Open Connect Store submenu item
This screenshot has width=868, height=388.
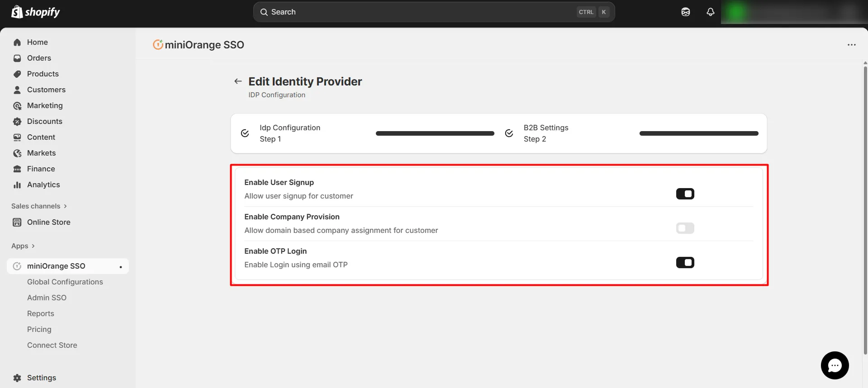pyautogui.click(x=52, y=345)
